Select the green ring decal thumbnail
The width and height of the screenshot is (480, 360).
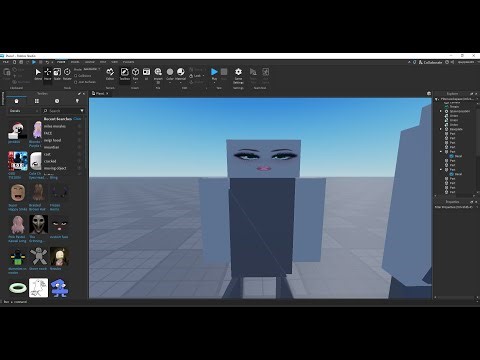click(x=17, y=288)
